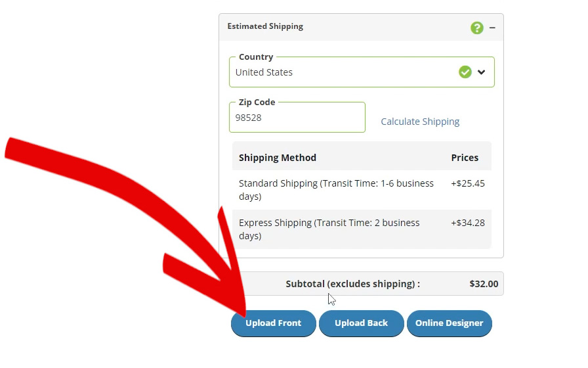This screenshot has width=588, height=368.
Task: Collapse the Estimated Shipping panel
Action: (x=492, y=28)
